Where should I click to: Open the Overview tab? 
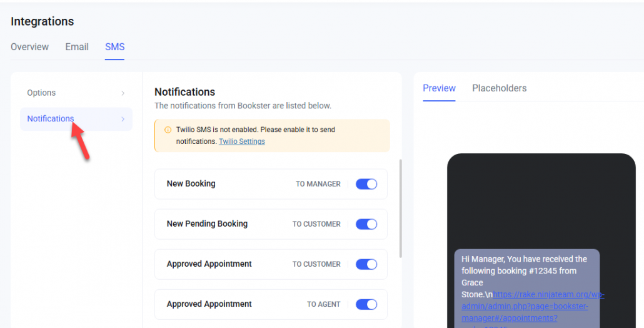(29, 47)
